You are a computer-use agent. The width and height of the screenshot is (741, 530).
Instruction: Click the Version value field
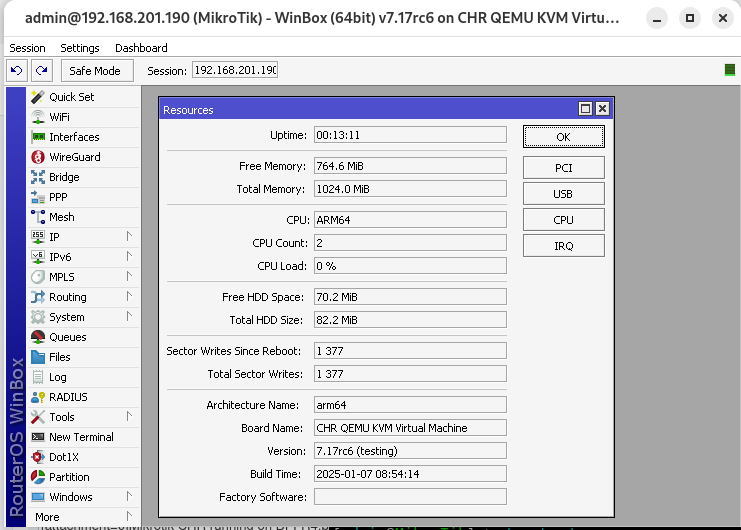pyautogui.click(x=410, y=451)
